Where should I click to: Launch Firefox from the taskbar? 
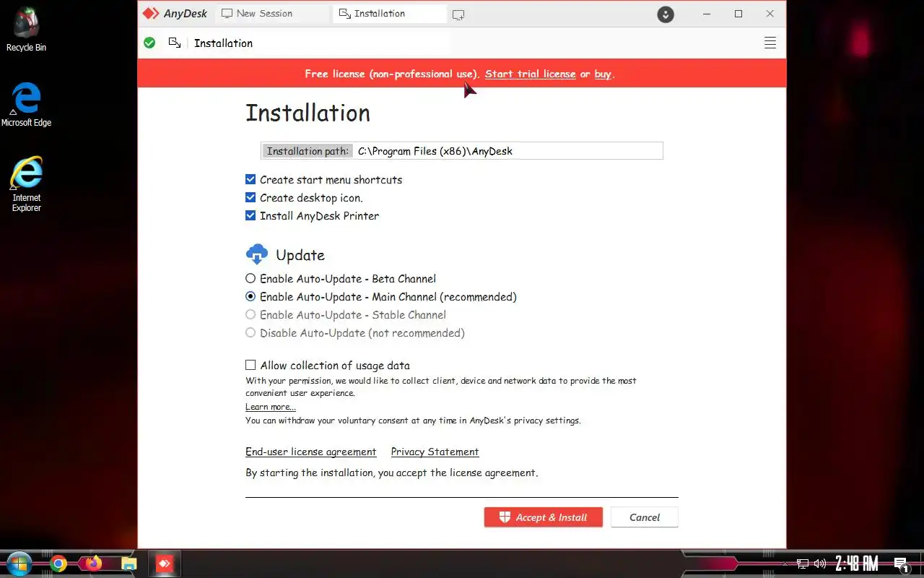[94, 564]
